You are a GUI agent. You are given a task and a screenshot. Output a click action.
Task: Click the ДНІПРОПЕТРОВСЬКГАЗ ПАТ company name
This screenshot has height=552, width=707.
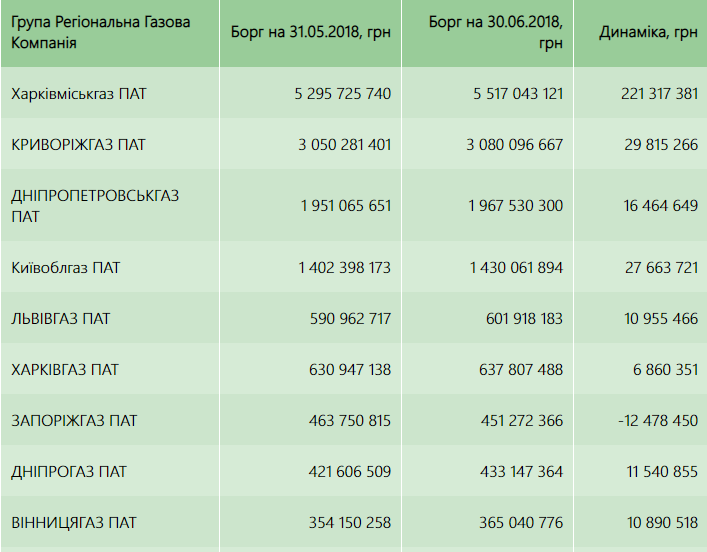[x=95, y=206]
